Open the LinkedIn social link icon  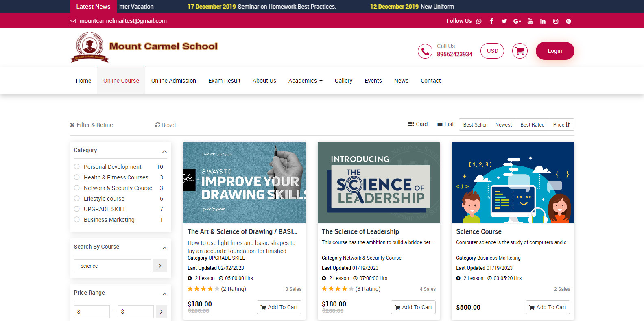click(543, 21)
